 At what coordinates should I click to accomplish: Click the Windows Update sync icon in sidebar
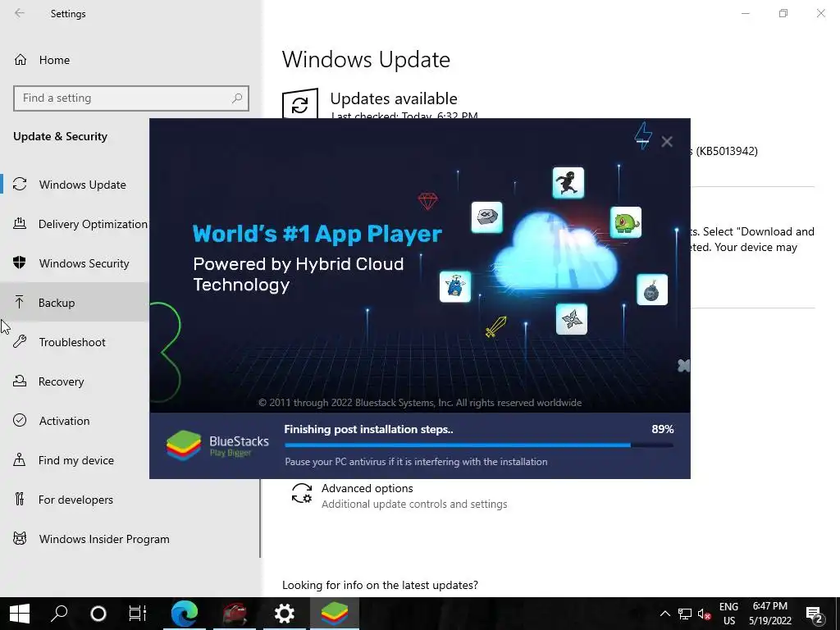point(20,185)
